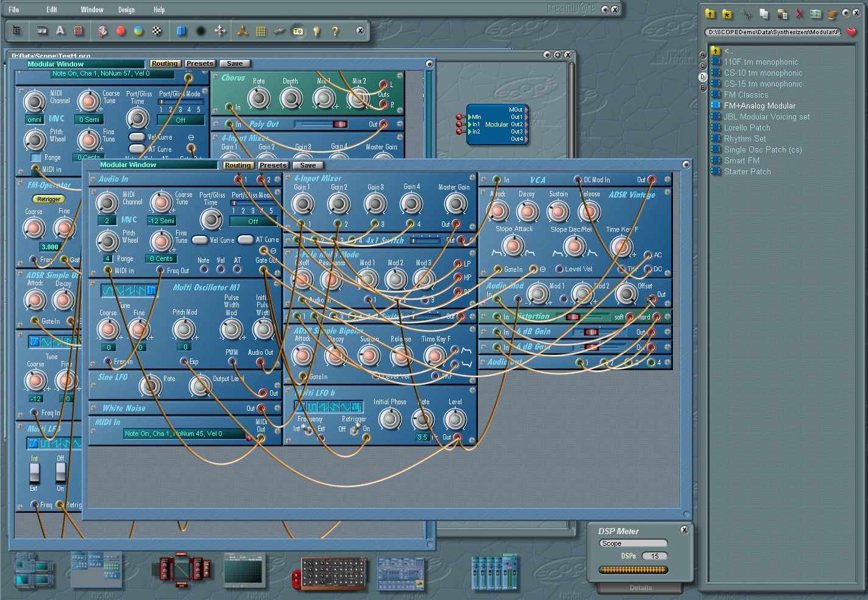Click the Retrigger button in the FM-Operator module
The width and height of the screenshot is (868, 600).
(x=49, y=199)
